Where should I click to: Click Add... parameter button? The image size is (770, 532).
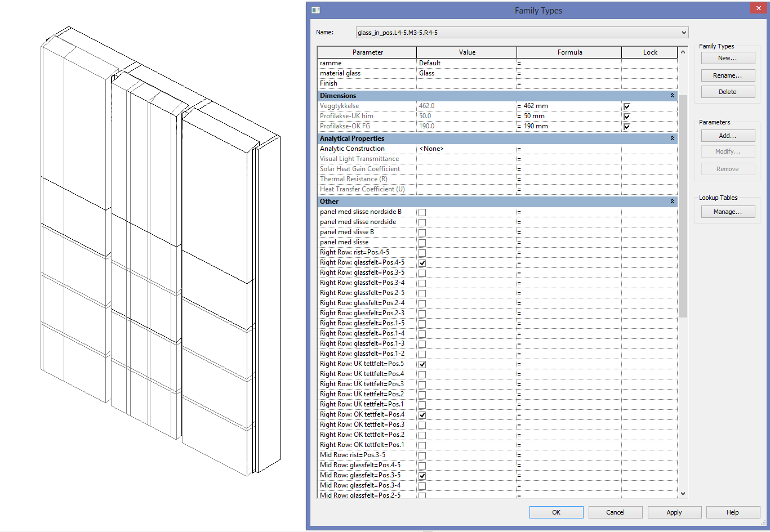[x=728, y=136]
